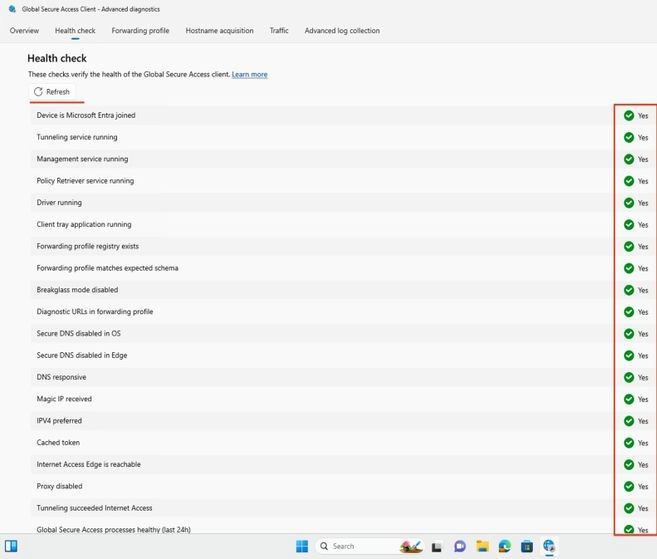Click green check for Magic IP received
This screenshot has width=657, height=559.
(x=629, y=399)
